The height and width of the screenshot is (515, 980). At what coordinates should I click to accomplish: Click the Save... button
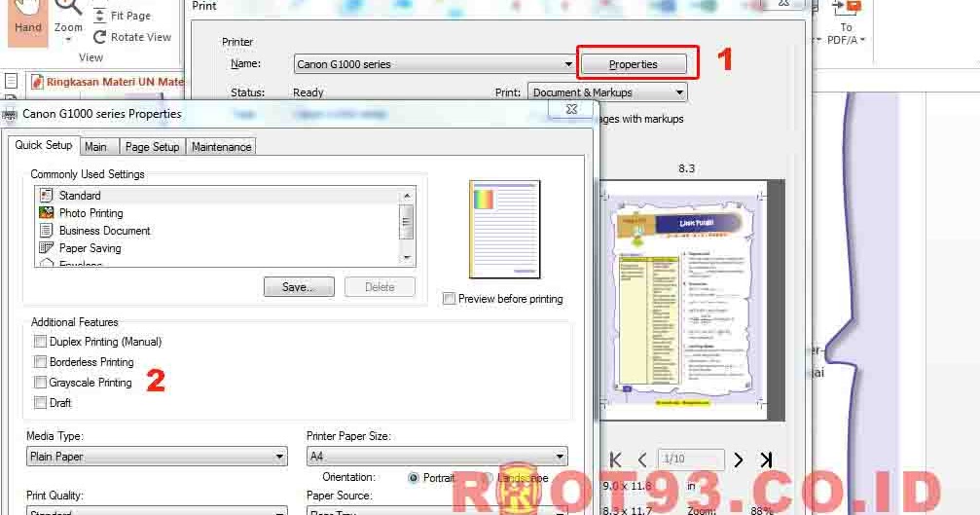pos(299,287)
